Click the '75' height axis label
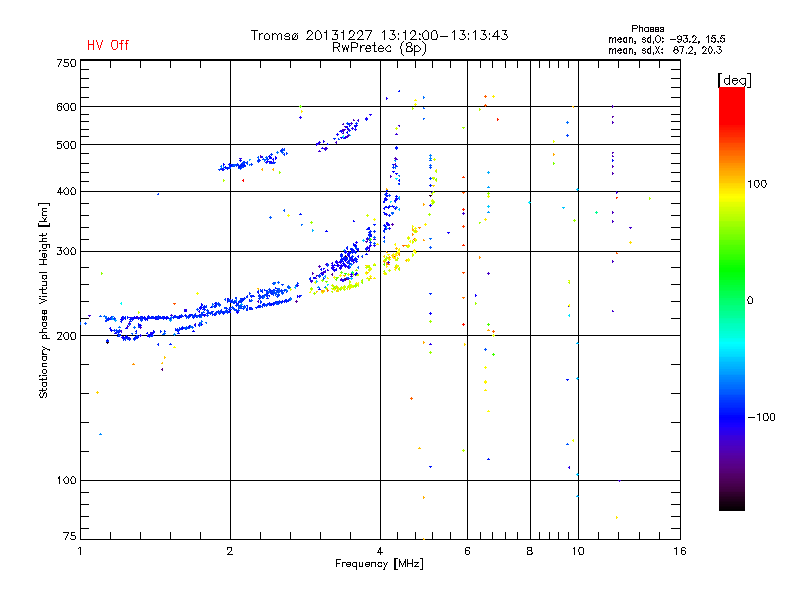 (70, 536)
